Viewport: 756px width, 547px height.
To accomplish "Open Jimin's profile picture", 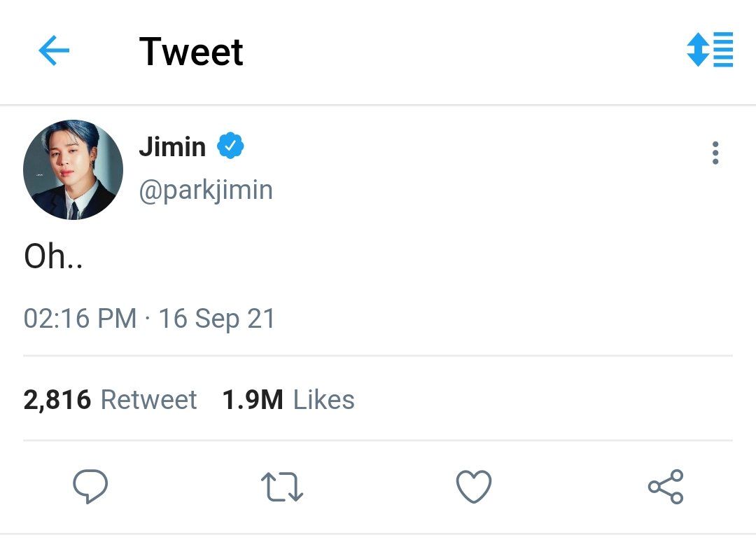I will pos(73,169).
